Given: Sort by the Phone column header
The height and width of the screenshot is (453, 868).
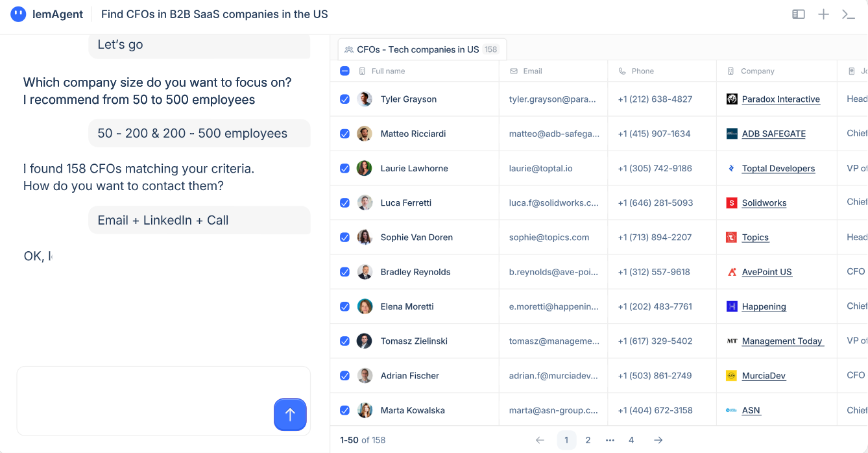Looking at the screenshot, I should [x=642, y=71].
